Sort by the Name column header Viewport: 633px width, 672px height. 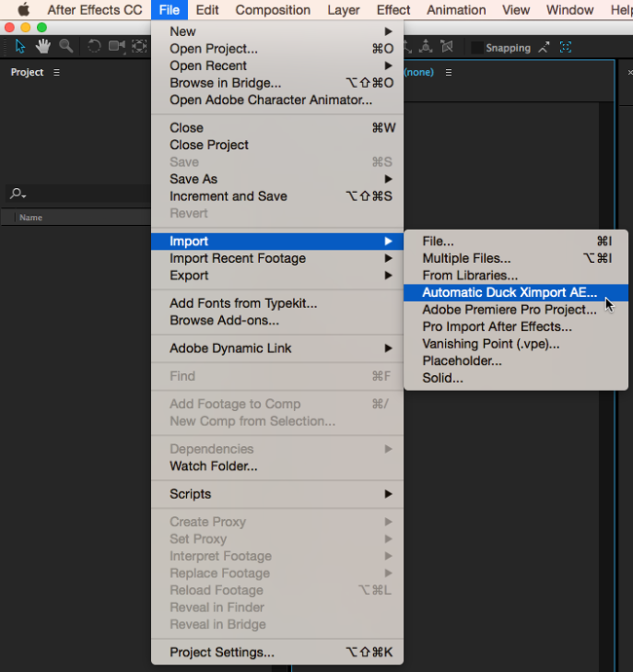(31, 217)
